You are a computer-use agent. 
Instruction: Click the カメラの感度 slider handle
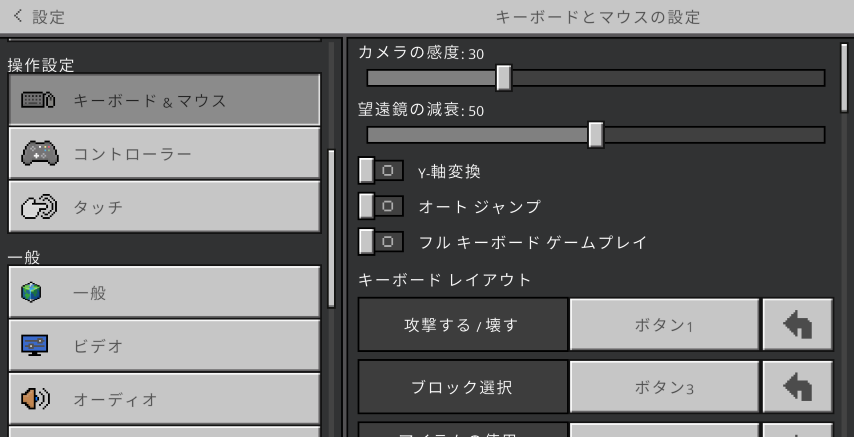click(504, 78)
